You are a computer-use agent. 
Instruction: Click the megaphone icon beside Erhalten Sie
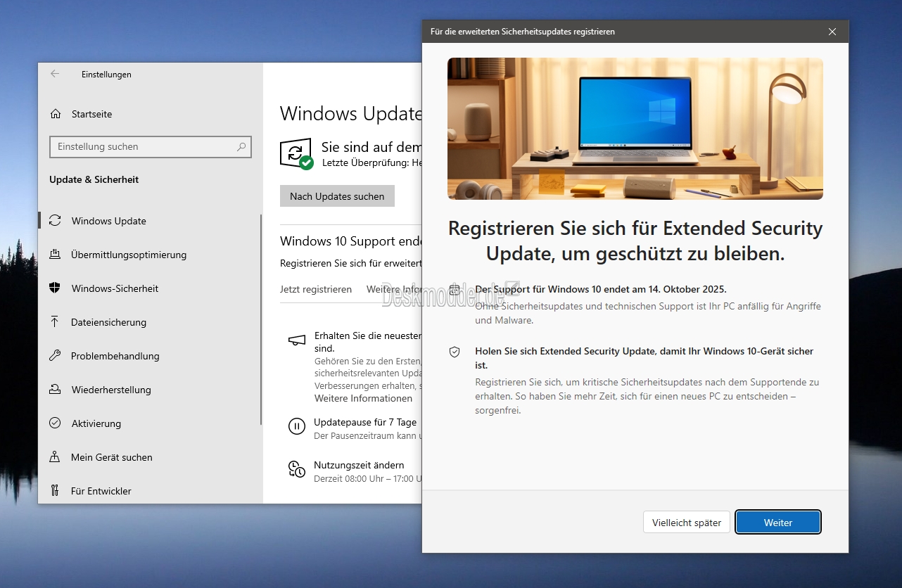[x=297, y=340]
